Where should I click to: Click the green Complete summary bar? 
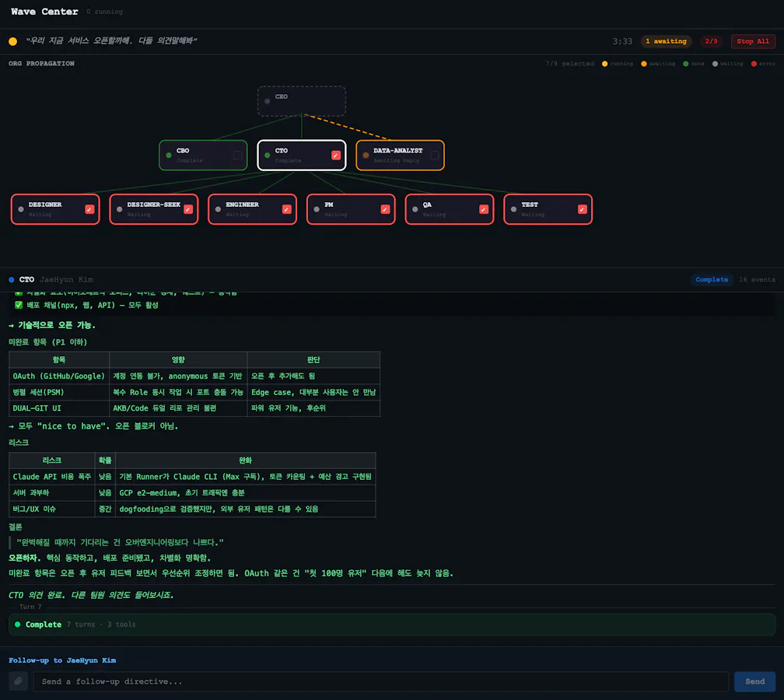(391, 624)
